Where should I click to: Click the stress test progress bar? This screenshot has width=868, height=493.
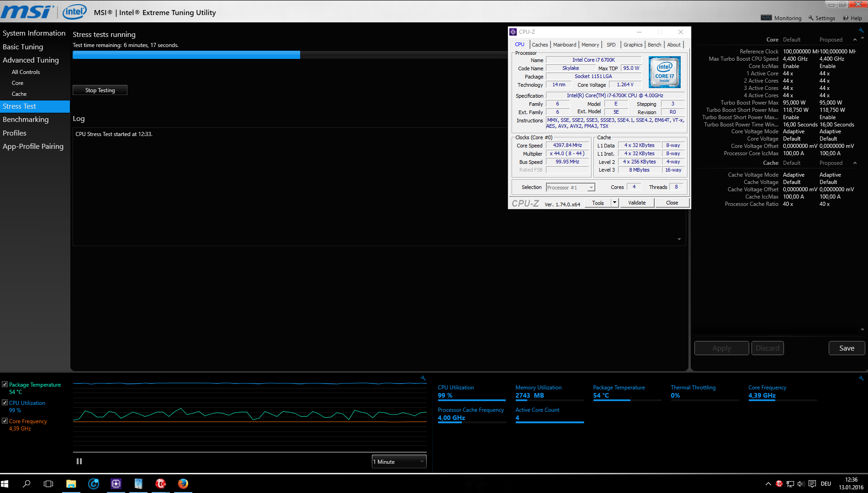point(290,55)
